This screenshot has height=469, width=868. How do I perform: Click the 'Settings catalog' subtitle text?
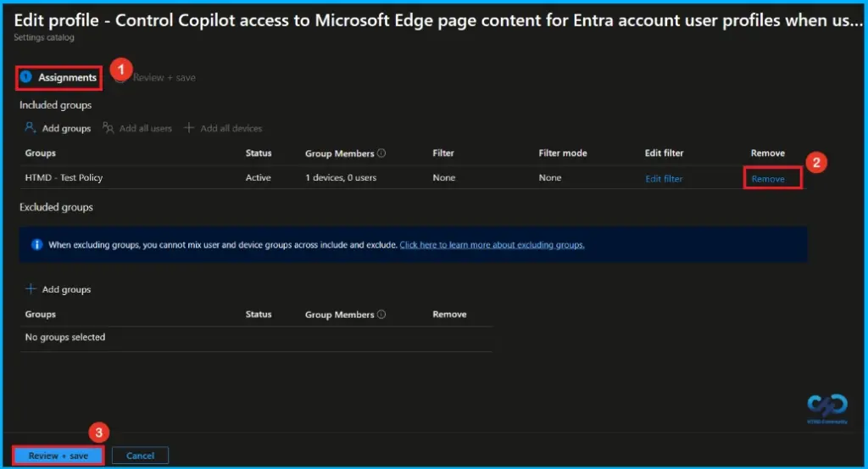tap(44, 37)
